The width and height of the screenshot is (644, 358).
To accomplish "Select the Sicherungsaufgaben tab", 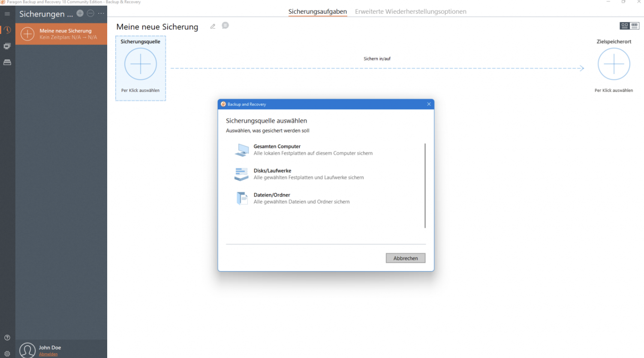I will click(317, 12).
